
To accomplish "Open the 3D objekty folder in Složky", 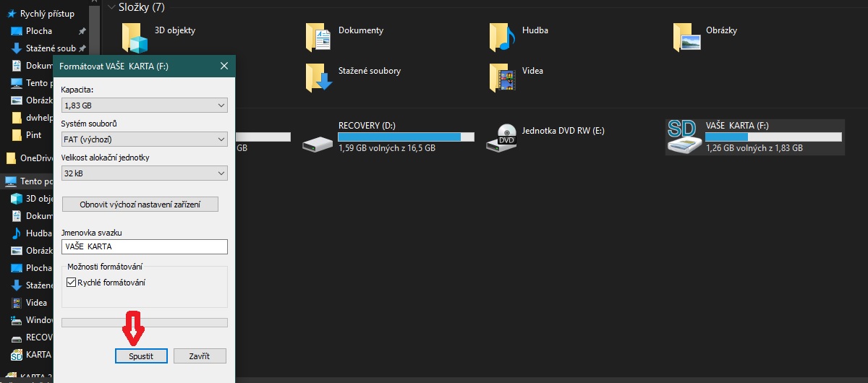I will [159, 36].
